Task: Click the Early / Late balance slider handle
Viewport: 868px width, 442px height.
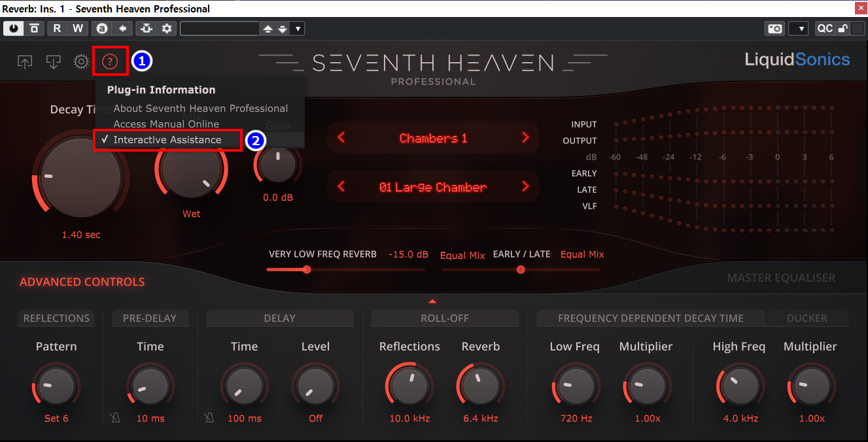Action: [x=521, y=269]
